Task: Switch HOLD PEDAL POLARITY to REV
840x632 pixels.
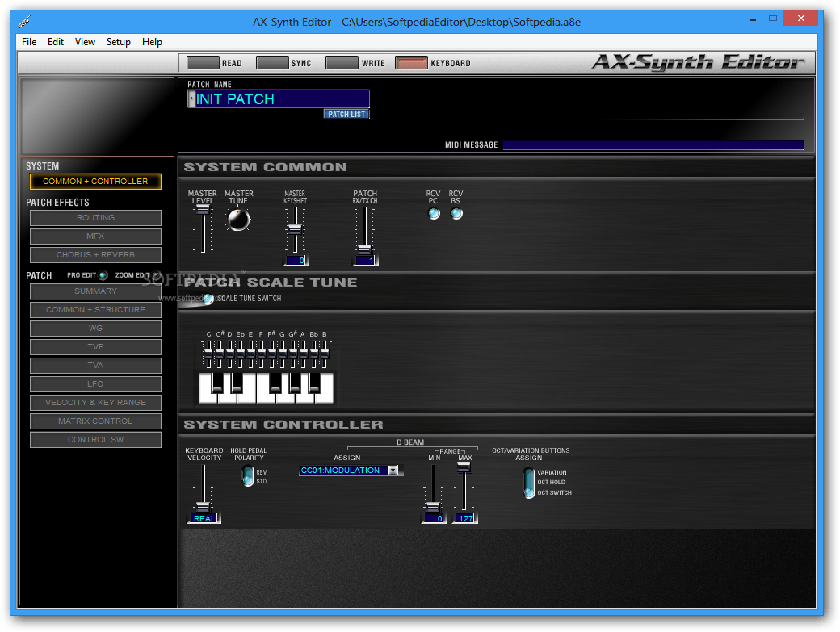Action: tap(249, 471)
